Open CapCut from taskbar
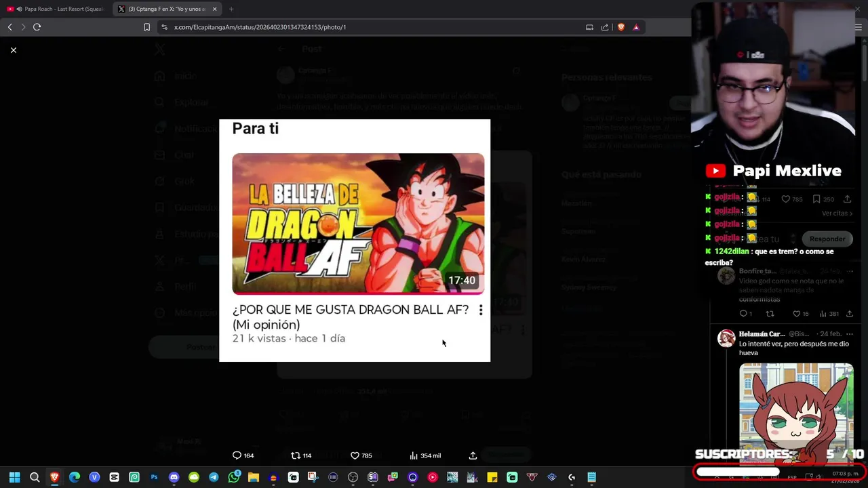Screen dimensions: 868x488 (x=114, y=477)
